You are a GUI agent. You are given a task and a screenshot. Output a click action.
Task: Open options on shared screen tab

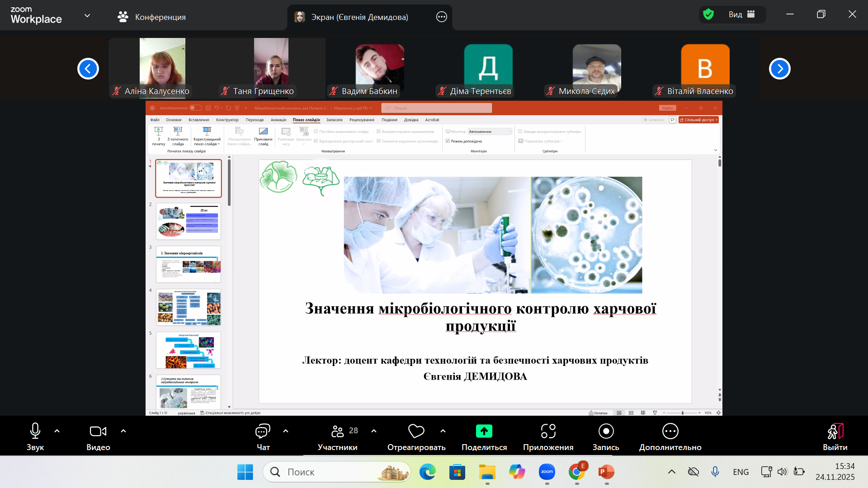click(x=441, y=17)
